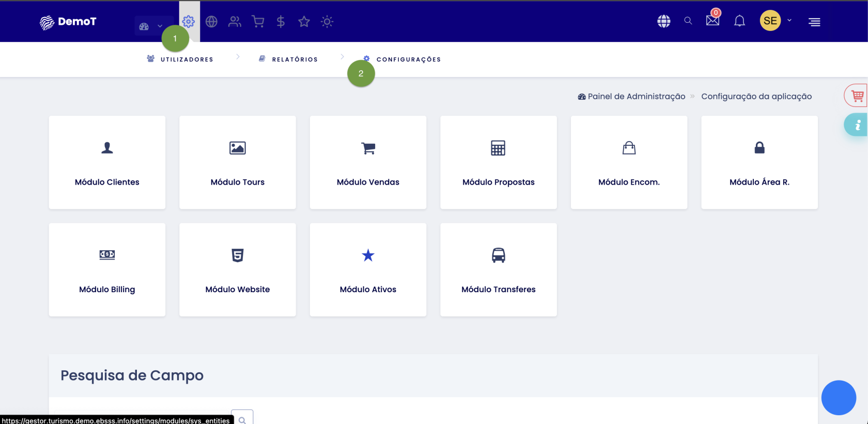Open the mail envelope messages icon

point(712,20)
